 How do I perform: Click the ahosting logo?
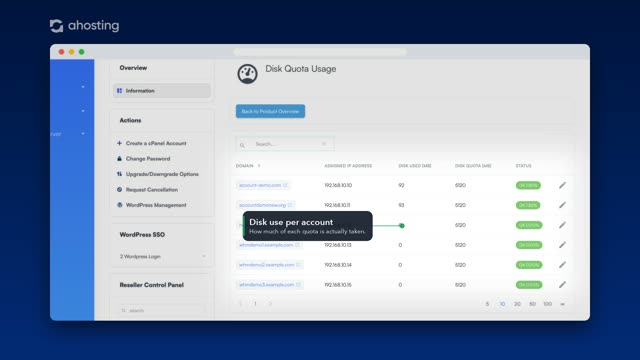click(x=84, y=26)
